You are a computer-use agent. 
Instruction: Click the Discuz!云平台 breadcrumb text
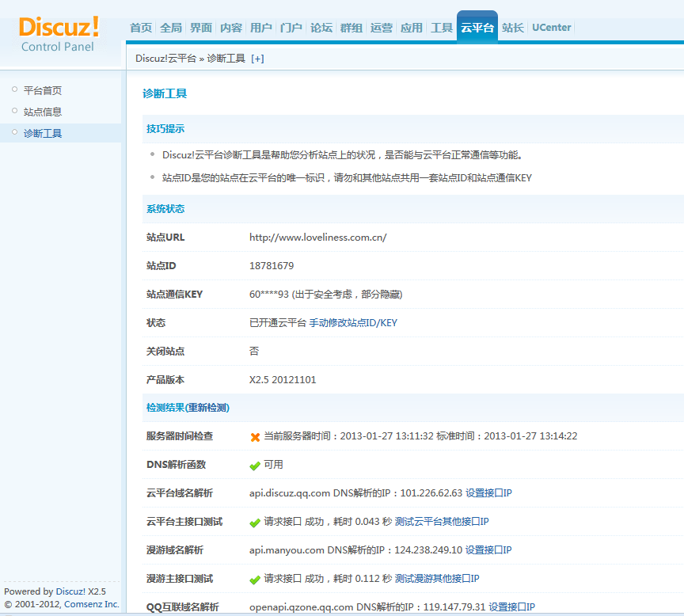coord(165,59)
